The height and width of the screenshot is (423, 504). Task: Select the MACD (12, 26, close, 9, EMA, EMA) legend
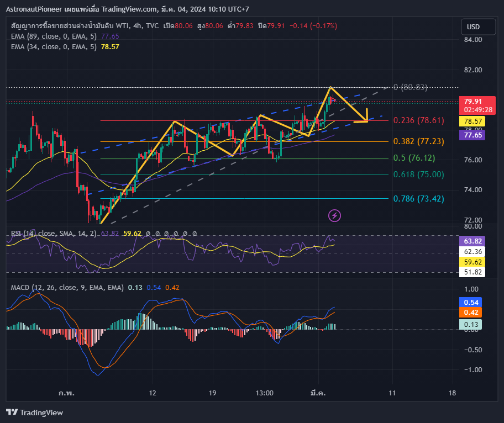[x=67, y=288]
